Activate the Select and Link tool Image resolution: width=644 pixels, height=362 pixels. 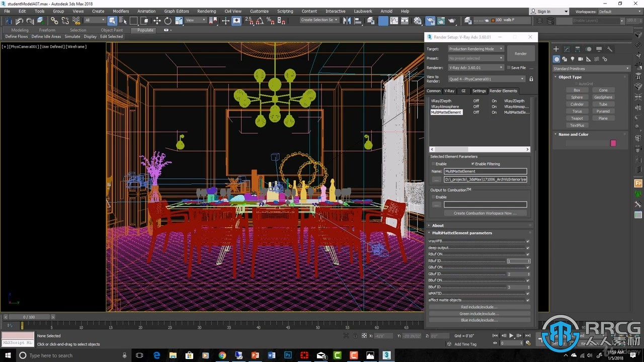[54, 21]
